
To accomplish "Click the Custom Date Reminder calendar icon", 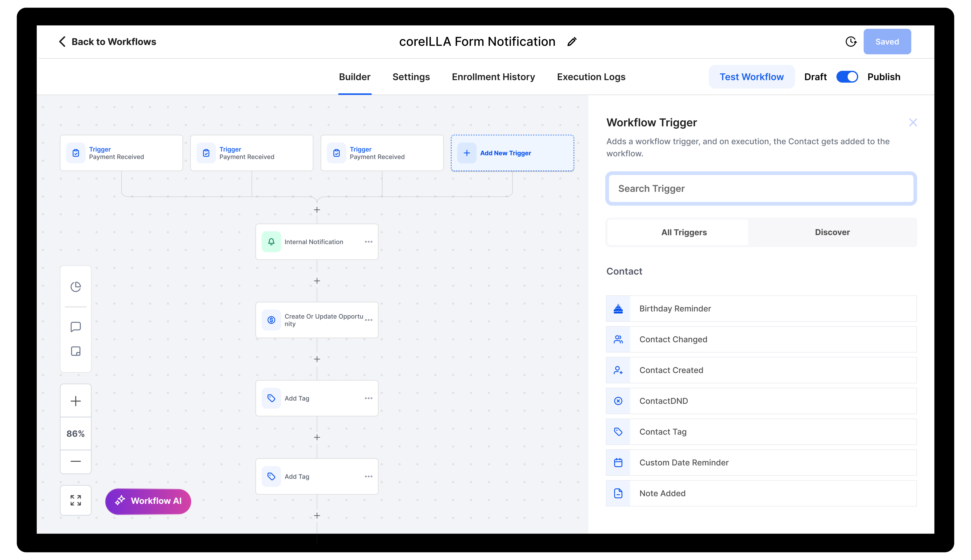I will pyautogui.click(x=618, y=463).
